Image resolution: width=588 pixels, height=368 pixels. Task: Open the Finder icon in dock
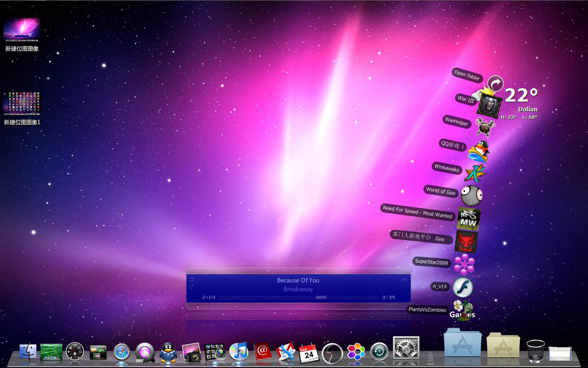tap(28, 352)
